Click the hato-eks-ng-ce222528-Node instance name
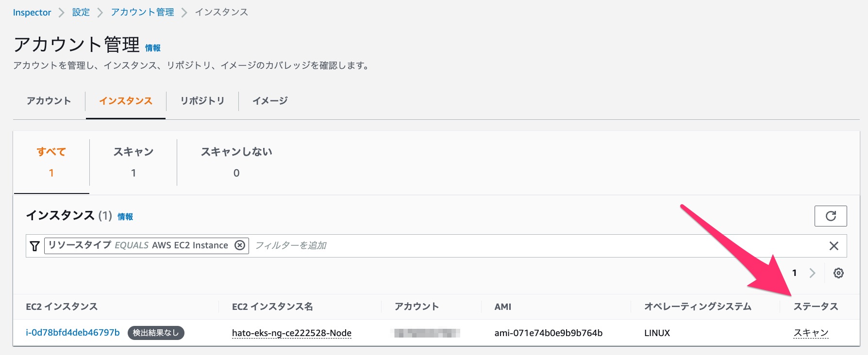The image size is (868, 355). [291, 333]
